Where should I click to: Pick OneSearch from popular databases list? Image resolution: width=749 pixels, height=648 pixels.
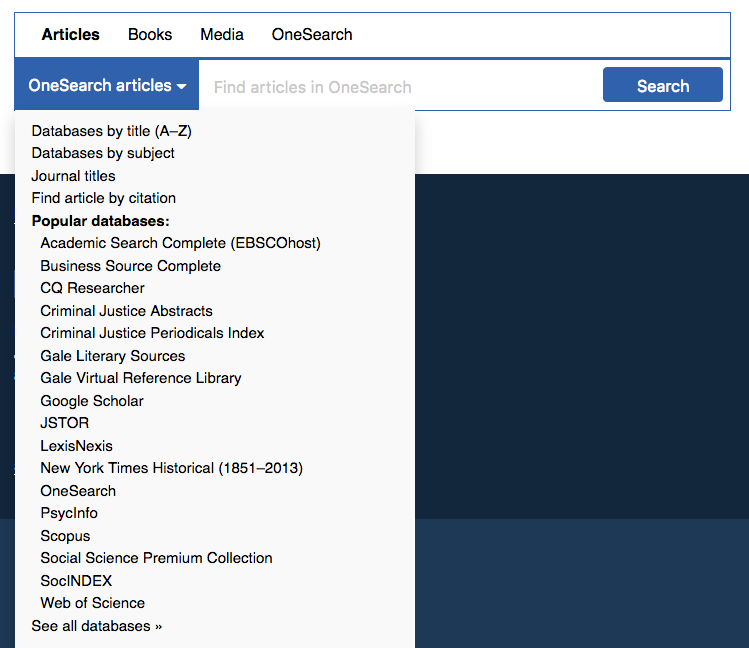(78, 491)
